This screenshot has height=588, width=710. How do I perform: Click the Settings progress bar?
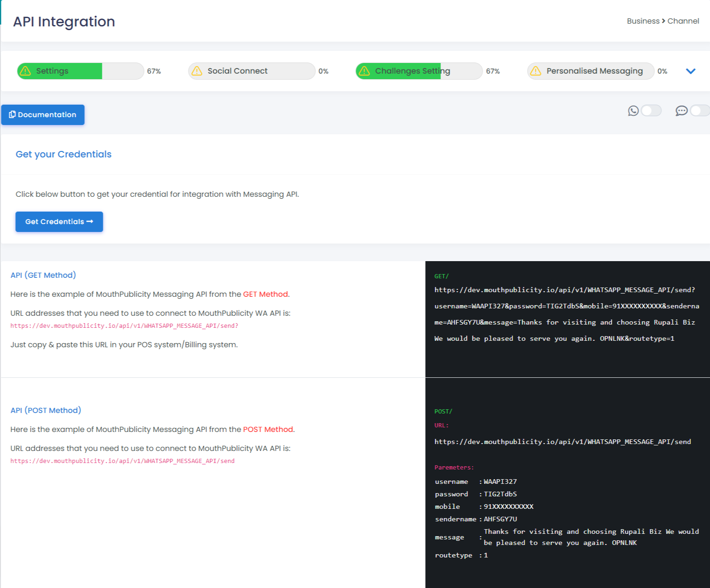click(81, 71)
